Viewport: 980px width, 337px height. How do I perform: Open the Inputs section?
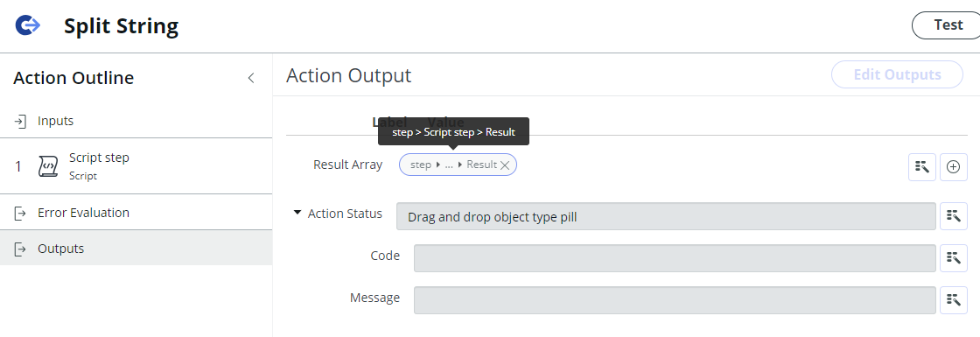click(x=136, y=121)
